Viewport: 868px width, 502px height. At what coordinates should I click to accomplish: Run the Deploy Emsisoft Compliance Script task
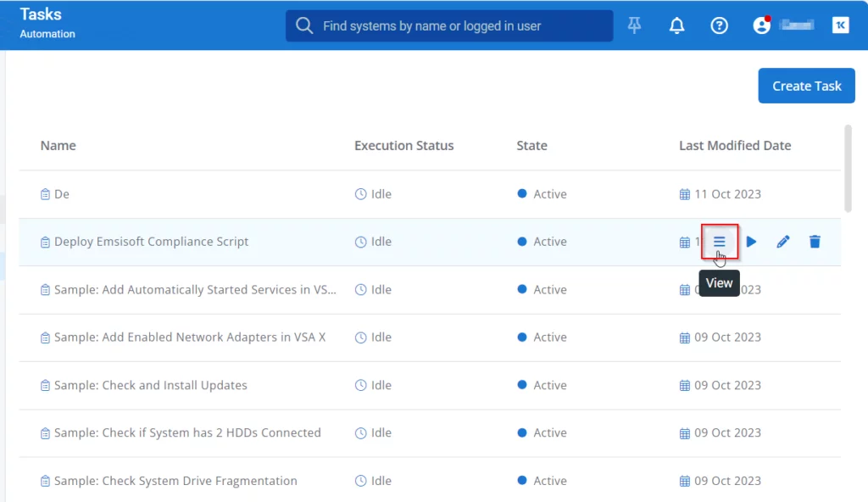751,242
